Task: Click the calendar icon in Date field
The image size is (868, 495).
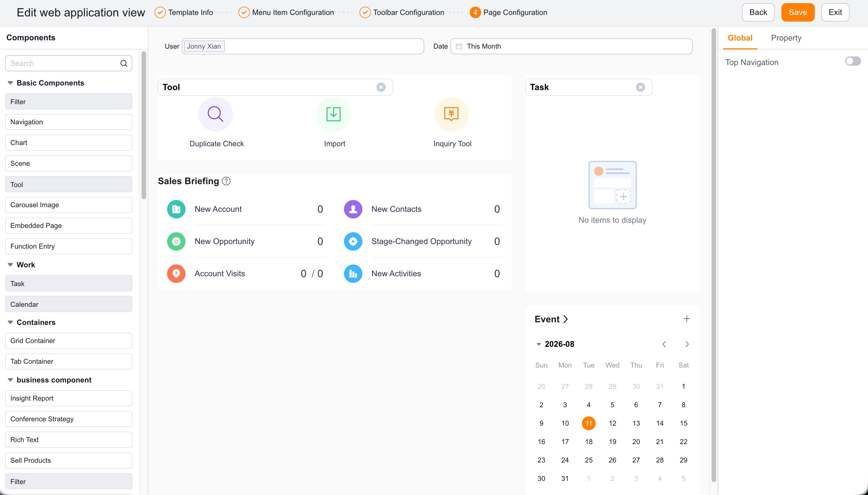Action: click(x=459, y=46)
